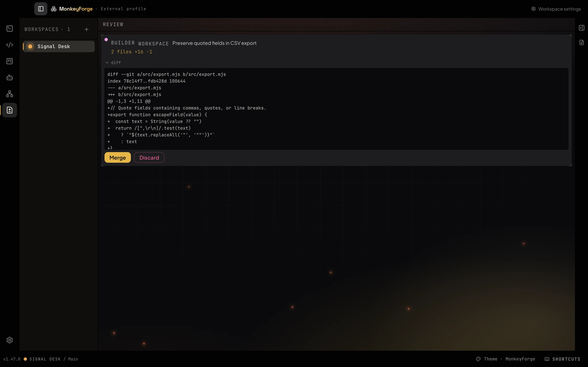The width and height of the screenshot is (588, 367).
Task: Select the review diff file icon
Action: (x=9, y=110)
